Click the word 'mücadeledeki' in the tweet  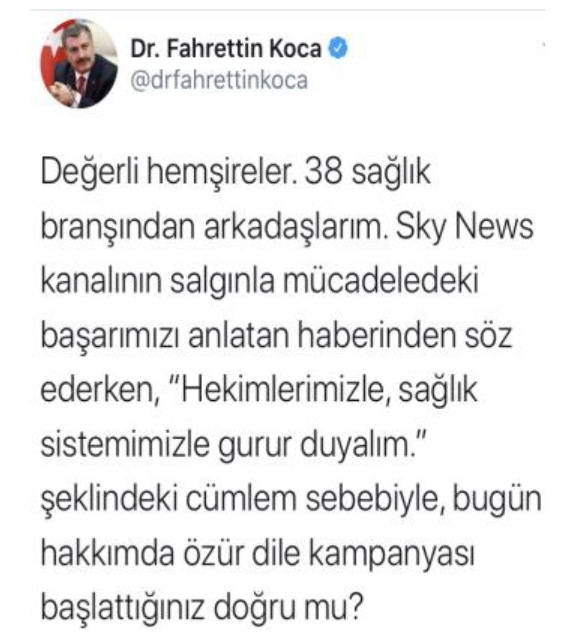[381, 280]
